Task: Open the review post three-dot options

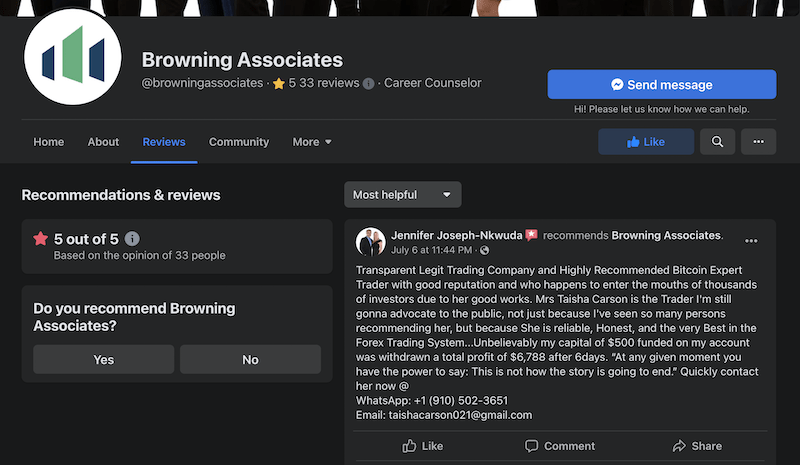Action: tap(751, 241)
